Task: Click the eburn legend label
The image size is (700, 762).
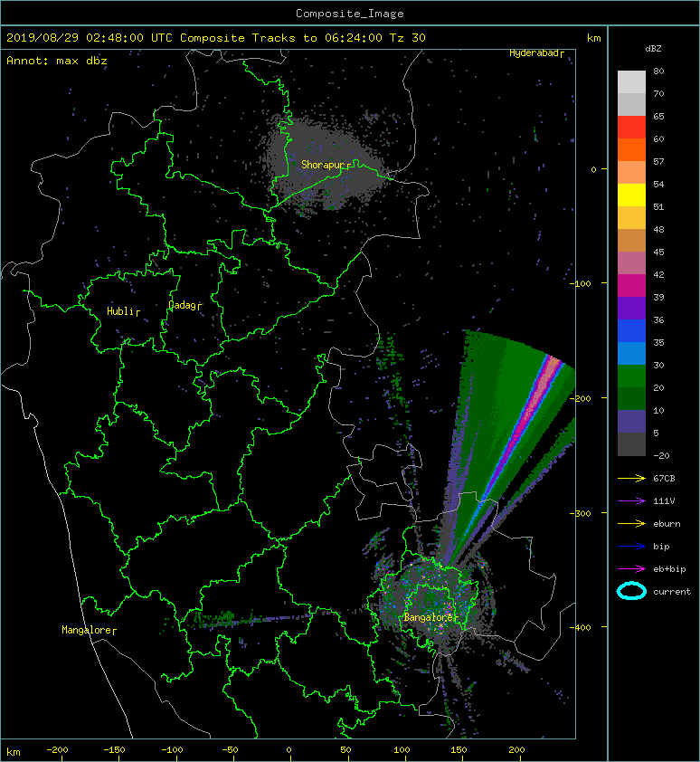Action: (x=667, y=523)
